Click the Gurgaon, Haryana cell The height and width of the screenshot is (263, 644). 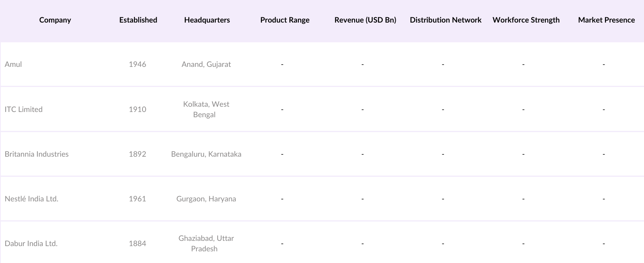coord(206,199)
